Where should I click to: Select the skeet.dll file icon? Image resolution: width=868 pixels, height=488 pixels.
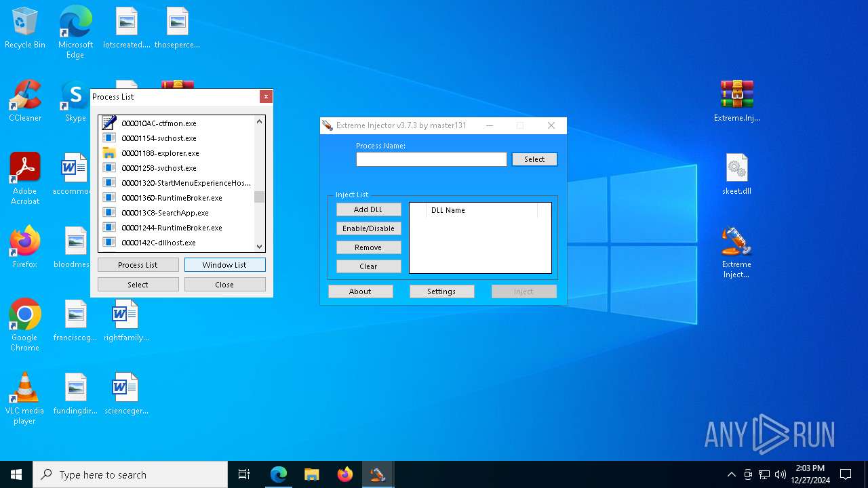[x=737, y=175]
